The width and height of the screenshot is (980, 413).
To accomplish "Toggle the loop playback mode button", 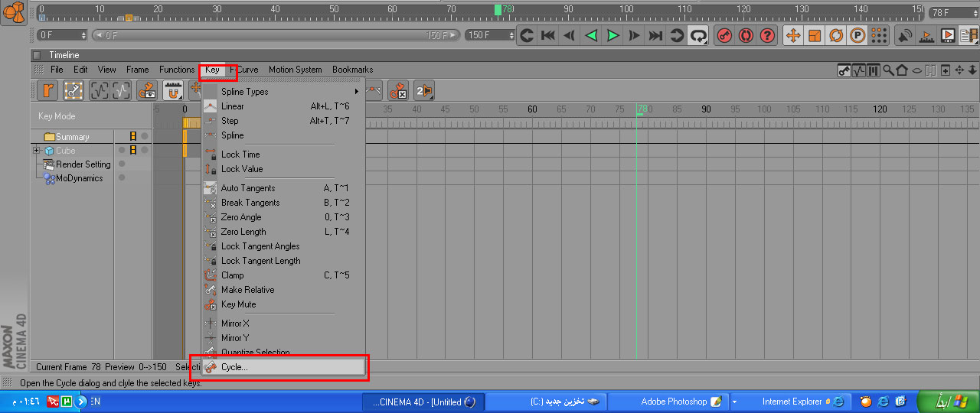I will click(698, 35).
